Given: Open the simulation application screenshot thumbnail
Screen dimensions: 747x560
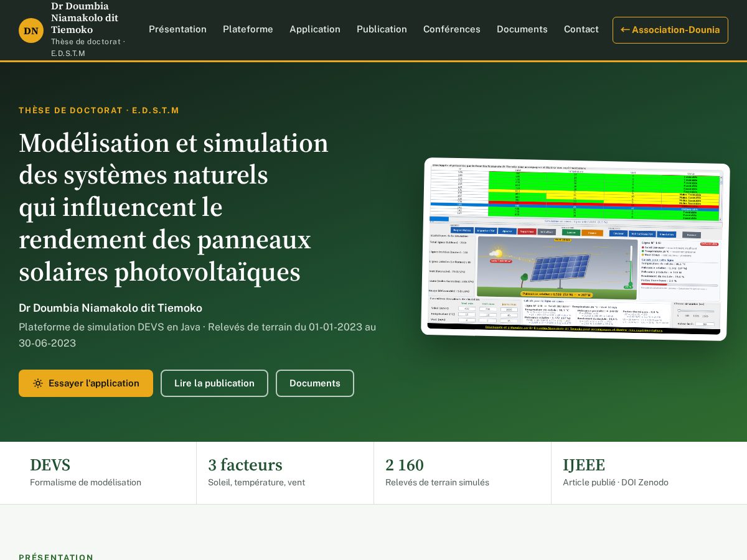Looking at the screenshot, I should coord(575,249).
